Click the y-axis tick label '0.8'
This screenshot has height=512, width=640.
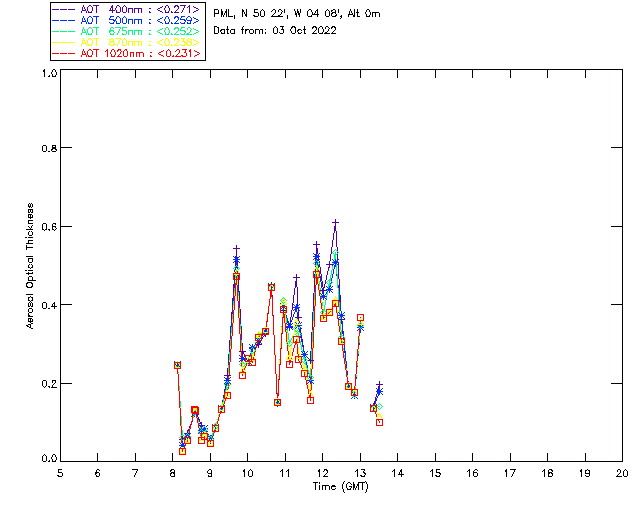click(49, 149)
